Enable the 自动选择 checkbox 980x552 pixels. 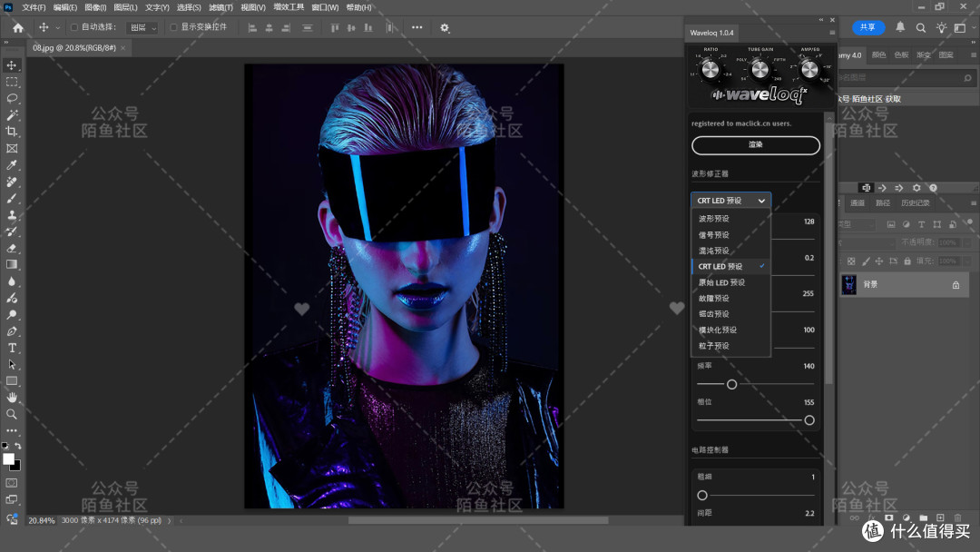[74, 27]
